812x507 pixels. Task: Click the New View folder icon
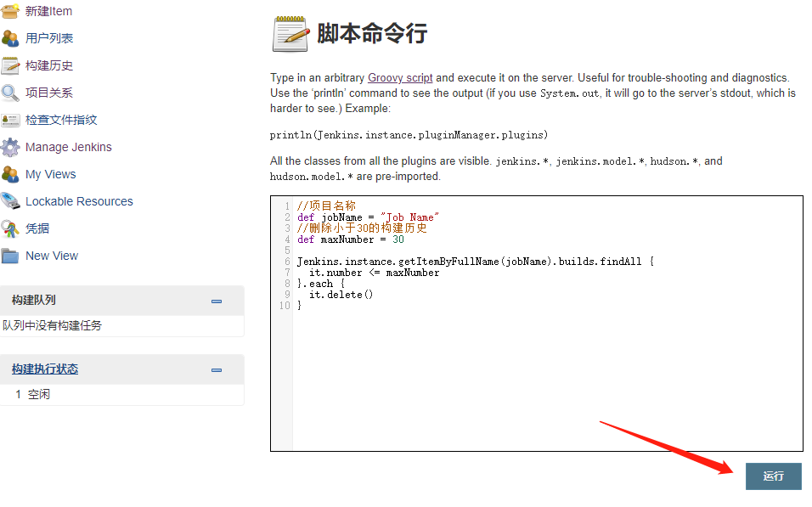click(x=10, y=256)
